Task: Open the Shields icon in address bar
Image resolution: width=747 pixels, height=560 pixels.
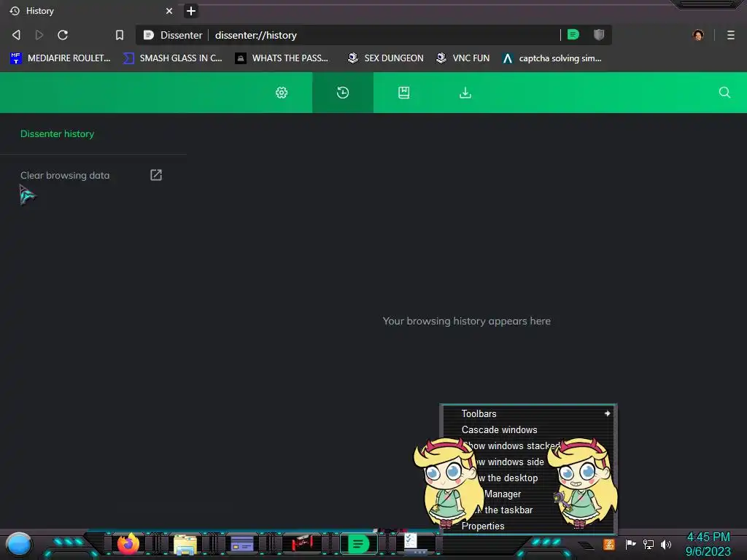Action: (599, 35)
